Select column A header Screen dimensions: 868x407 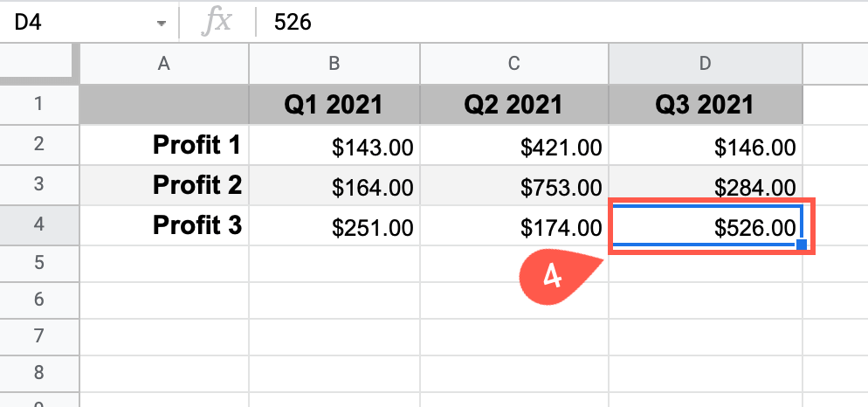pos(164,64)
